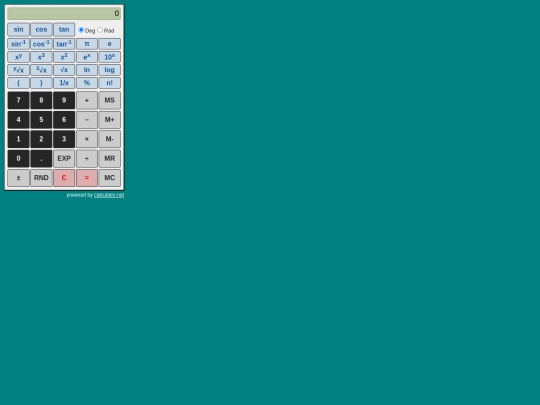Click the multiply operator button
This screenshot has height=405, width=540.
pyautogui.click(x=87, y=139)
